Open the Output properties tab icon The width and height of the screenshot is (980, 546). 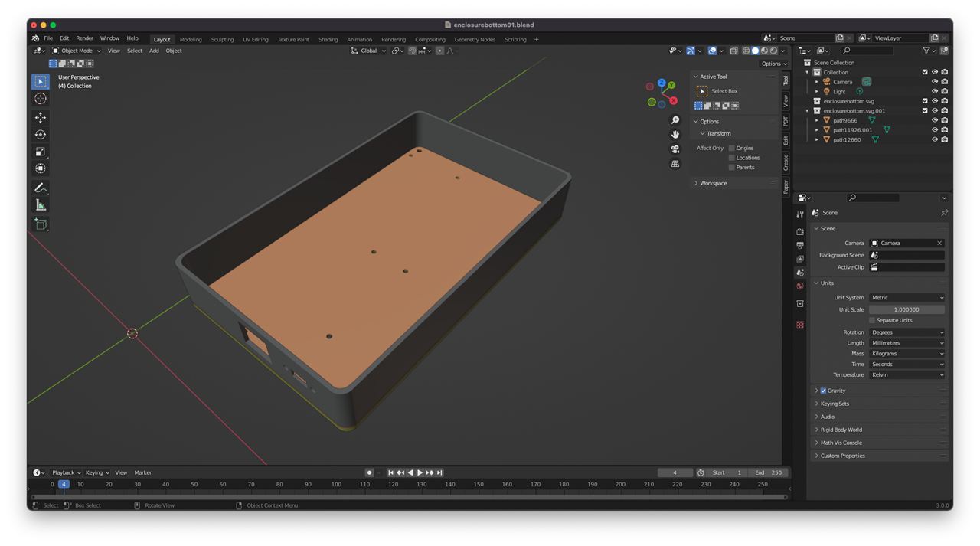pos(800,245)
